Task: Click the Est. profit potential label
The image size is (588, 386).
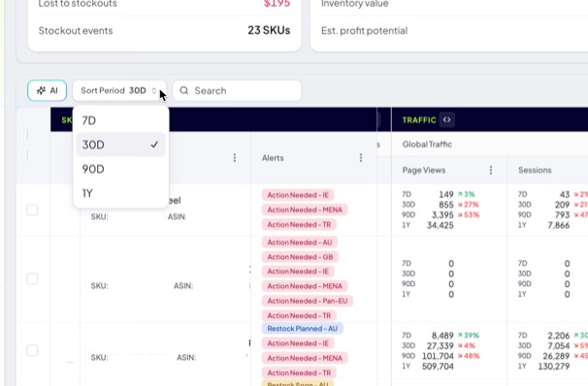Action: tap(364, 31)
